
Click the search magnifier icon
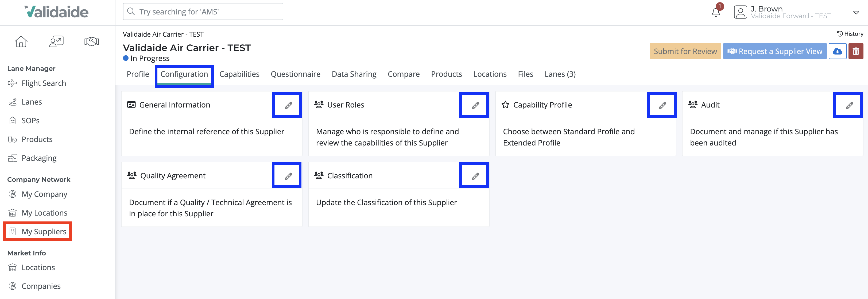[x=131, y=11]
